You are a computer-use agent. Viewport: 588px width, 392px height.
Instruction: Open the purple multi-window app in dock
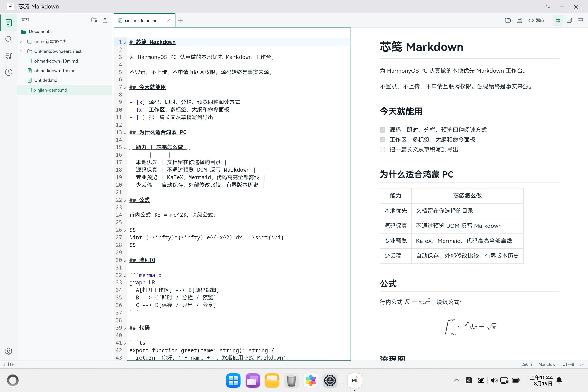tap(253, 381)
